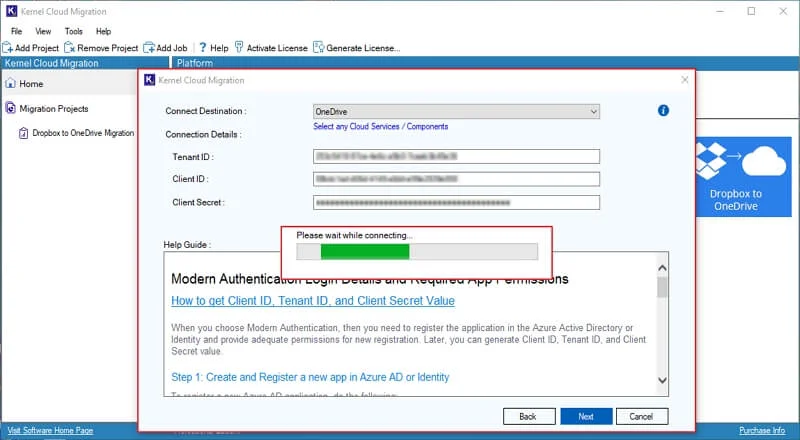This screenshot has height=440, width=800.
Task: Click the Next button
Action: 586,417
